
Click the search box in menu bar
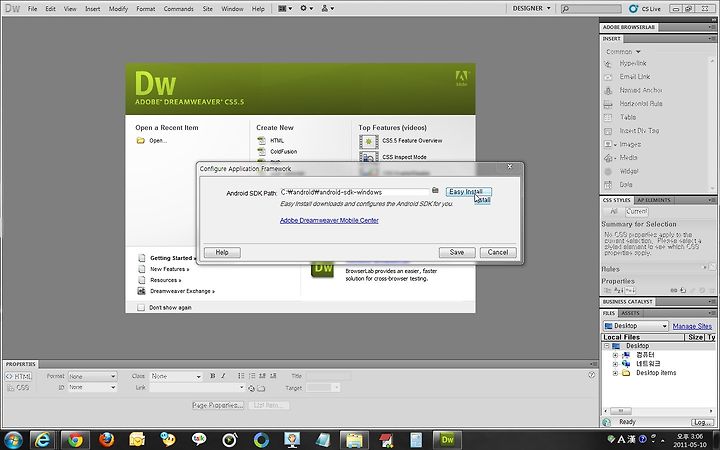click(x=591, y=9)
